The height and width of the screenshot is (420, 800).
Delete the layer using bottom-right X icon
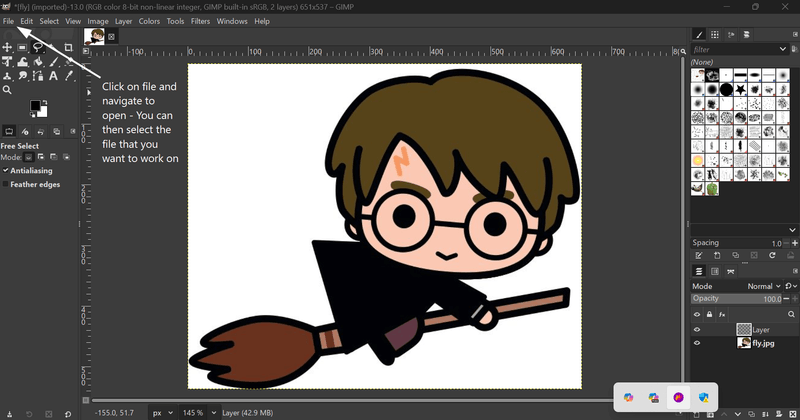(793, 414)
